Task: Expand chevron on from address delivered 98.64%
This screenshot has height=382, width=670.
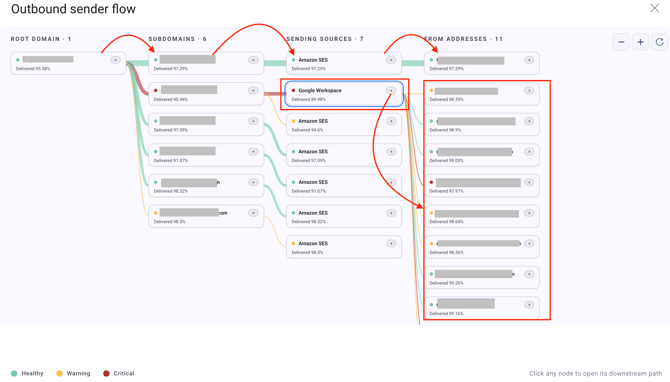Action: pos(529,213)
